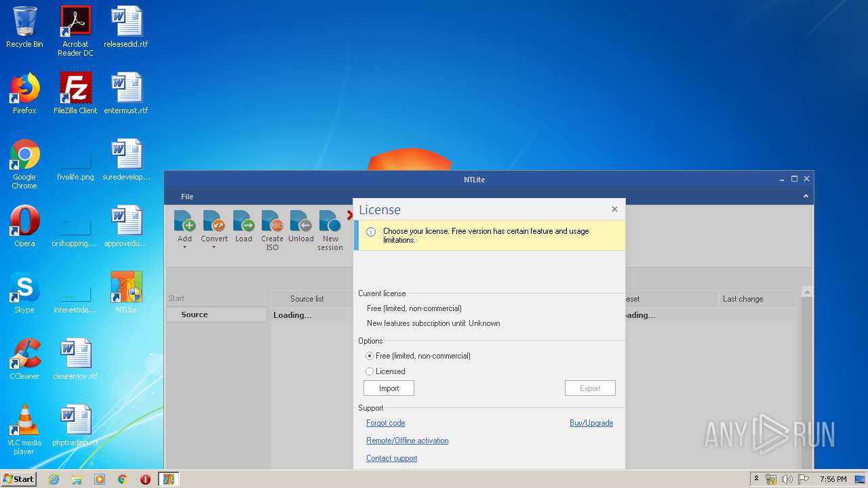The image size is (868, 488).
Task: Select Free (limited, non-commercial) radio option
Action: click(x=370, y=356)
